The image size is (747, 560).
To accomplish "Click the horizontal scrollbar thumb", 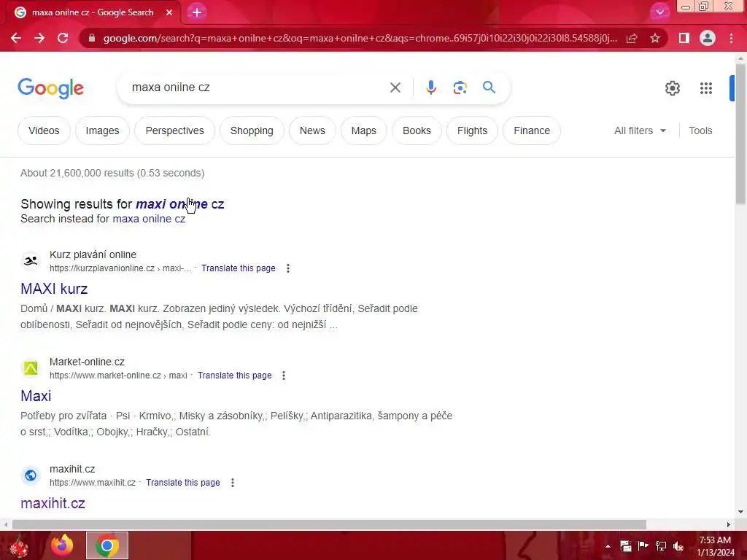I will 329,524.
